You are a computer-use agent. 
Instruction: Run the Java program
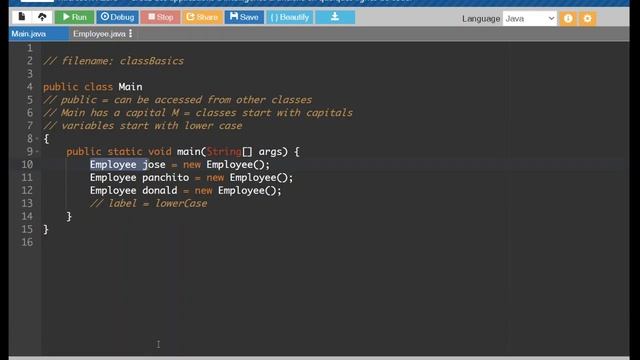pos(74,17)
